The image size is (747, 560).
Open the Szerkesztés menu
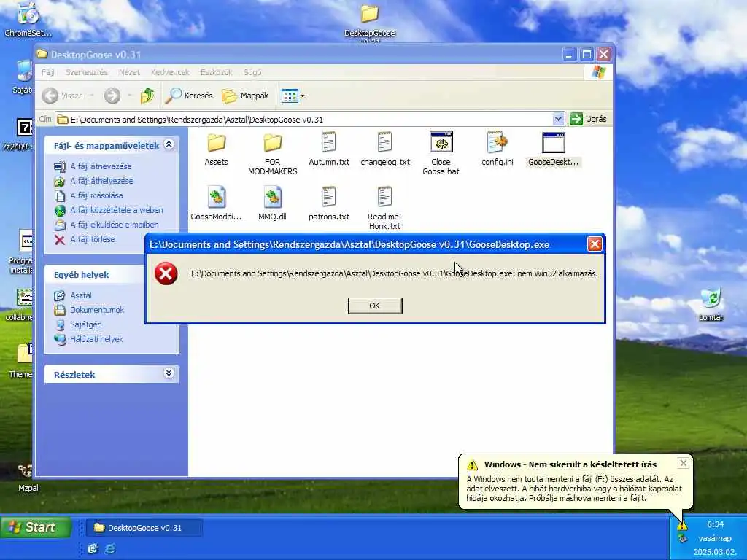click(87, 72)
